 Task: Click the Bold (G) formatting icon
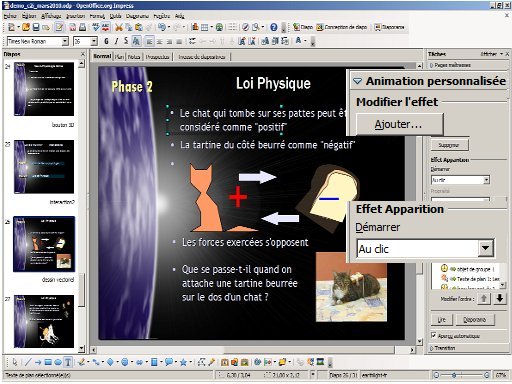coord(106,41)
